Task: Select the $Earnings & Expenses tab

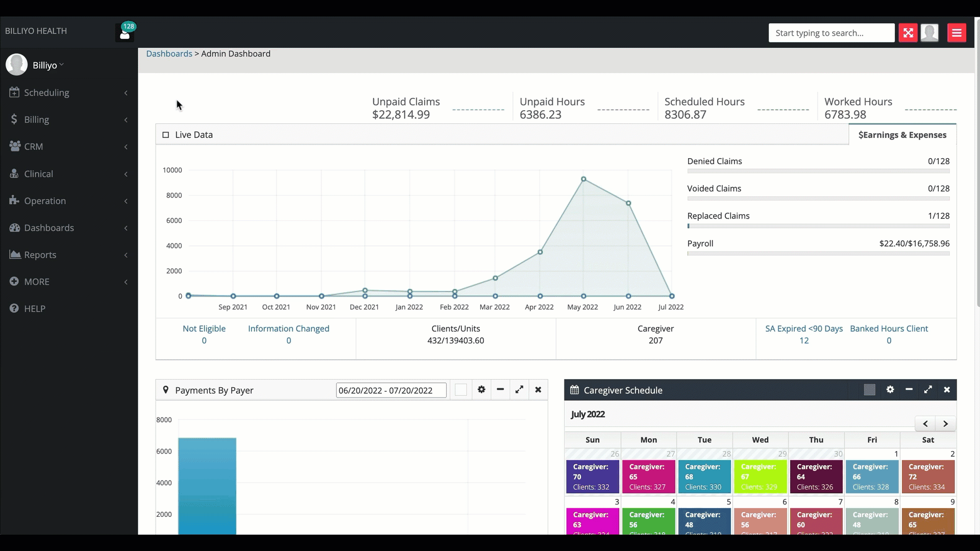Action: [x=902, y=135]
